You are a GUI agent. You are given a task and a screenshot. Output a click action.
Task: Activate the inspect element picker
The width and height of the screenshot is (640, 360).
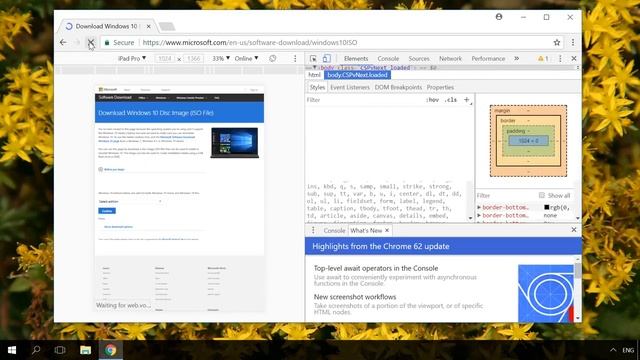click(x=313, y=58)
